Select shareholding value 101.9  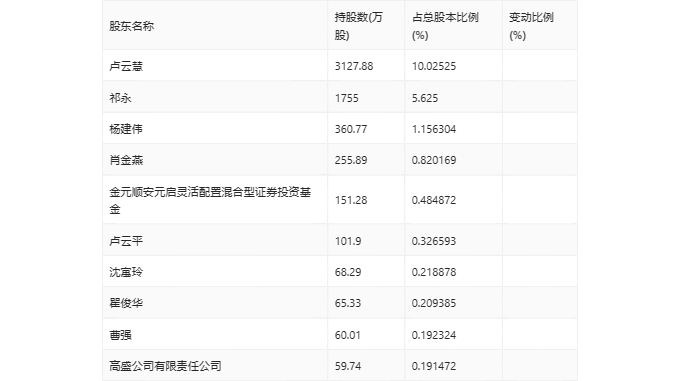[348, 241]
